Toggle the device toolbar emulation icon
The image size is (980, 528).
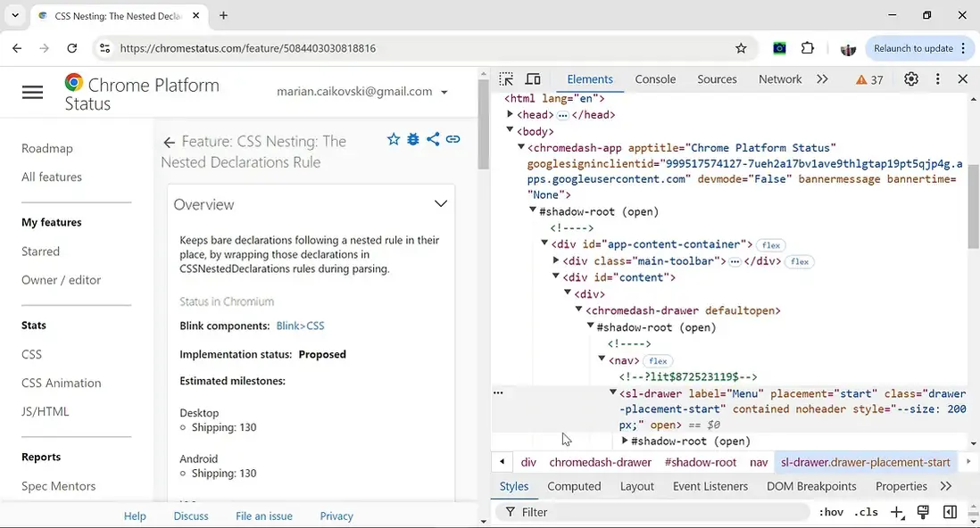(533, 79)
